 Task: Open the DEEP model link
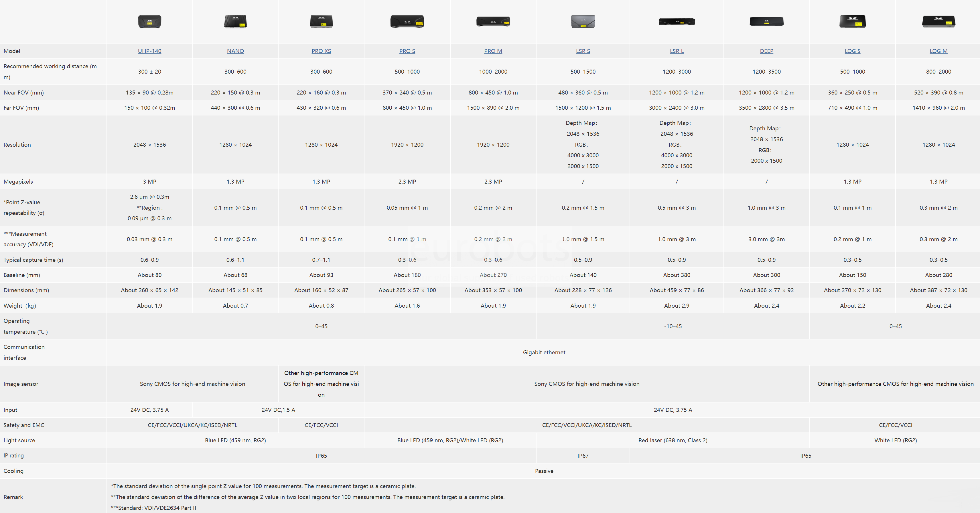coord(767,51)
